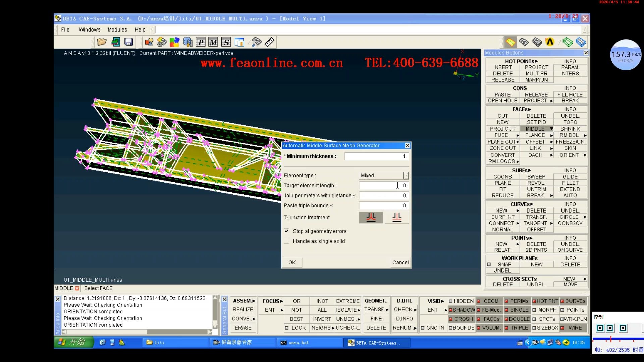Screen dimensions: 644x362
Task: Click OK to confirm mesh generation
Action: [292, 262]
